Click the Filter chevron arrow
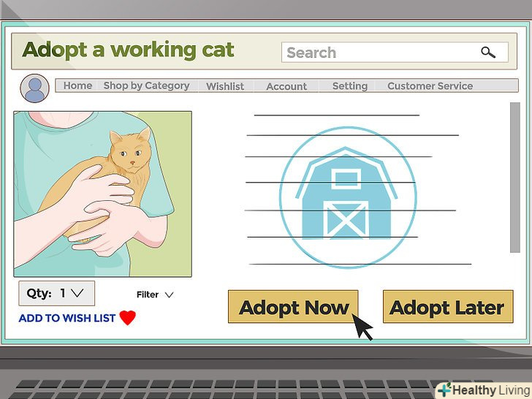Screen dimensions: 532x399 pyautogui.click(x=170, y=294)
